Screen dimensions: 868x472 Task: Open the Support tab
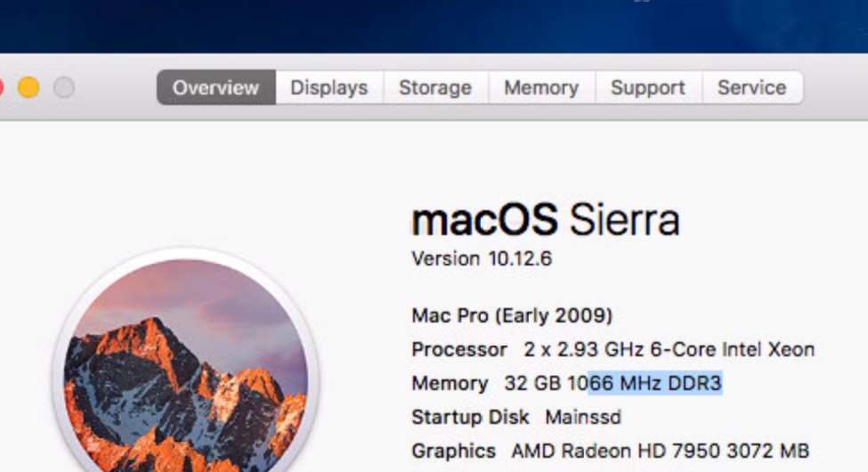tap(647, 88)
